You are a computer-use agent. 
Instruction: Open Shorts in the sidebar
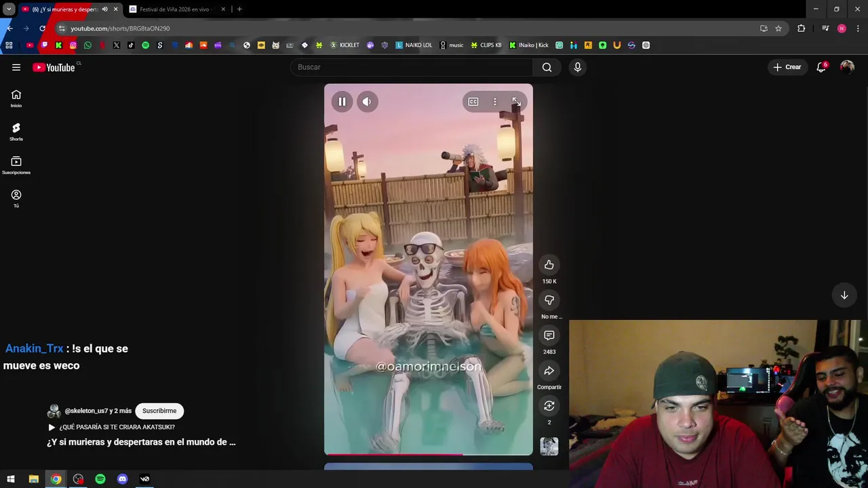[16, 132]
